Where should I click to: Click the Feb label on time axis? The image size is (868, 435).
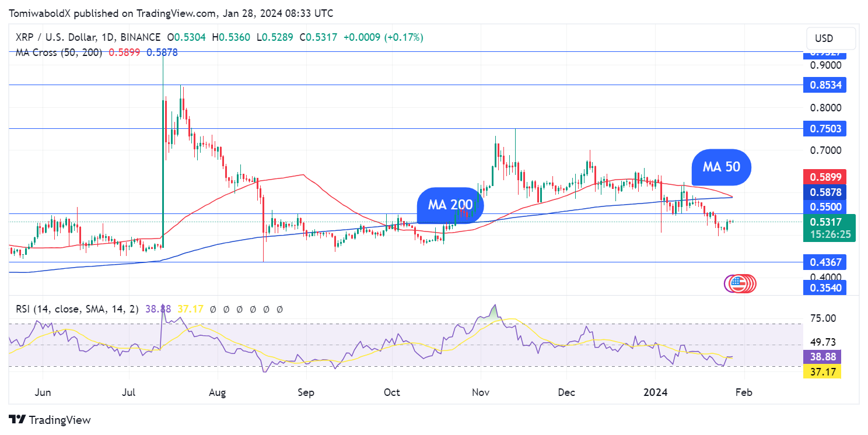[x=744, y=392]
